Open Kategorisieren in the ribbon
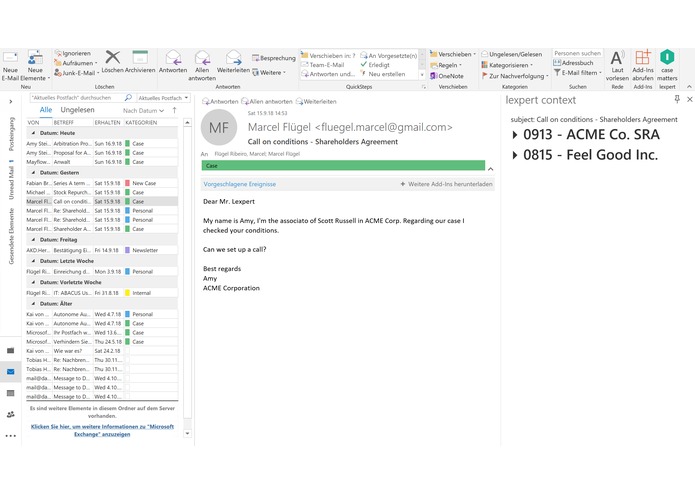695x494 pixels. [508, 65]
